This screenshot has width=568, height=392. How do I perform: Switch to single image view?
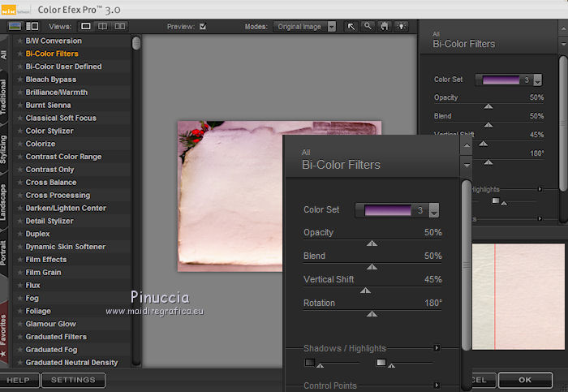coord(86,26)
